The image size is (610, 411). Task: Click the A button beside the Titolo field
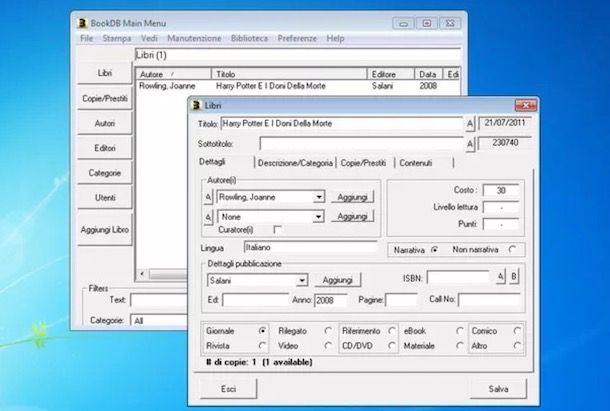pos(470,124)
